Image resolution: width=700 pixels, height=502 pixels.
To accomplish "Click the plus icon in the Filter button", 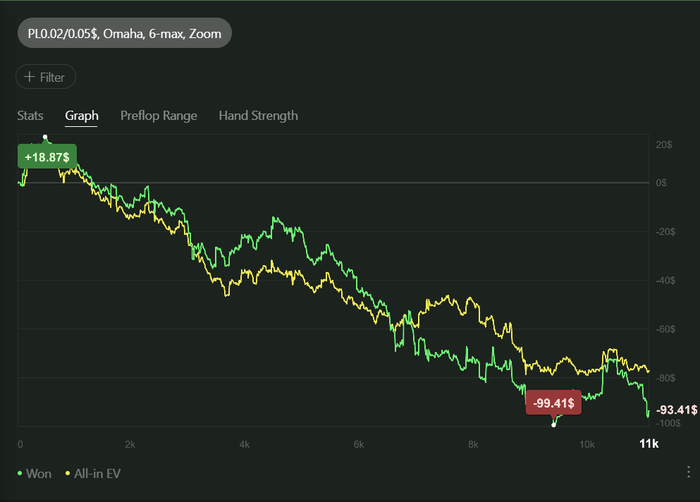I will click(29, 77).
